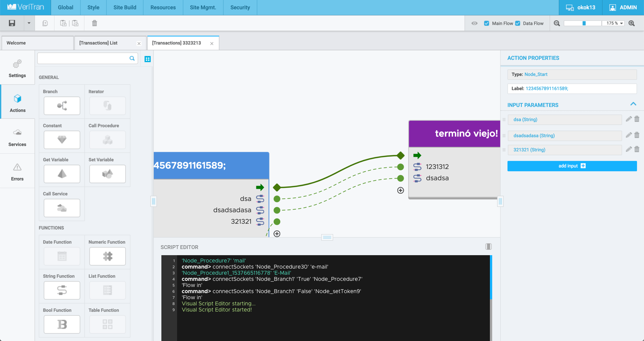Image resolution: width=644 pixels, height=341 pixels.
Task: Select the String Function icon
Action: (x=62, y=290)
